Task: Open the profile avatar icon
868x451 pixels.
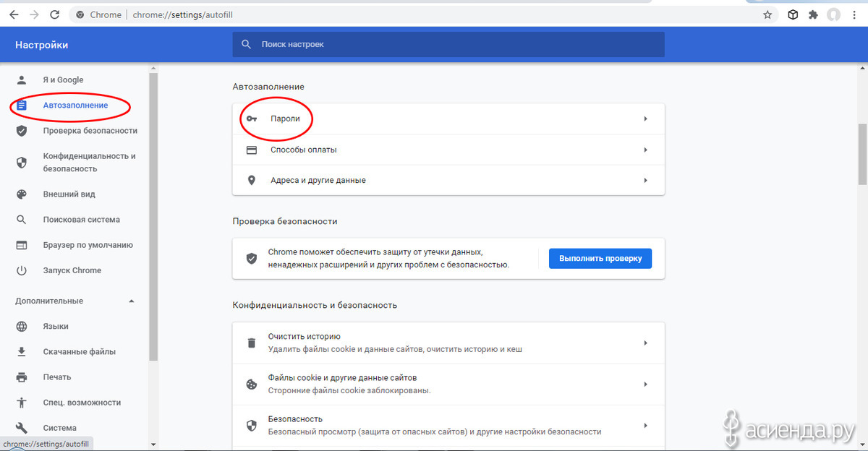Action: coord(834,14)
